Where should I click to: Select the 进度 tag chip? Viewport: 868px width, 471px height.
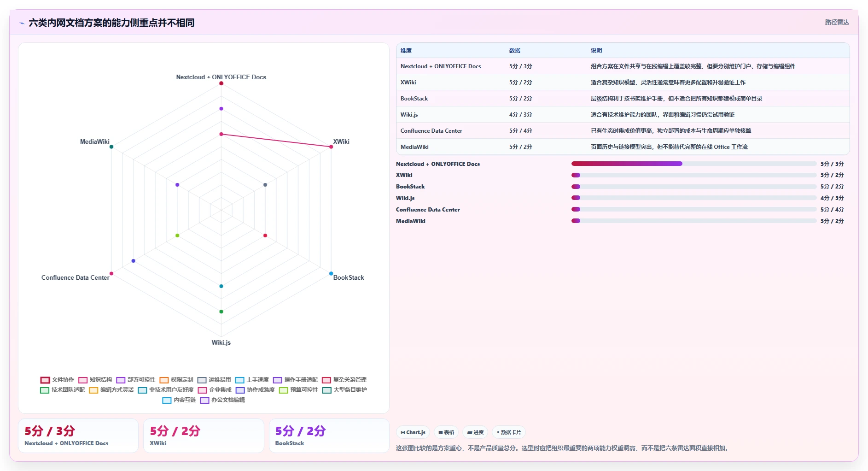click(475, 432)
